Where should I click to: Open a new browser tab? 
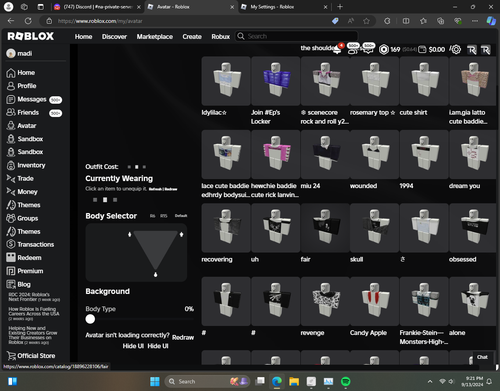[340, 7]
